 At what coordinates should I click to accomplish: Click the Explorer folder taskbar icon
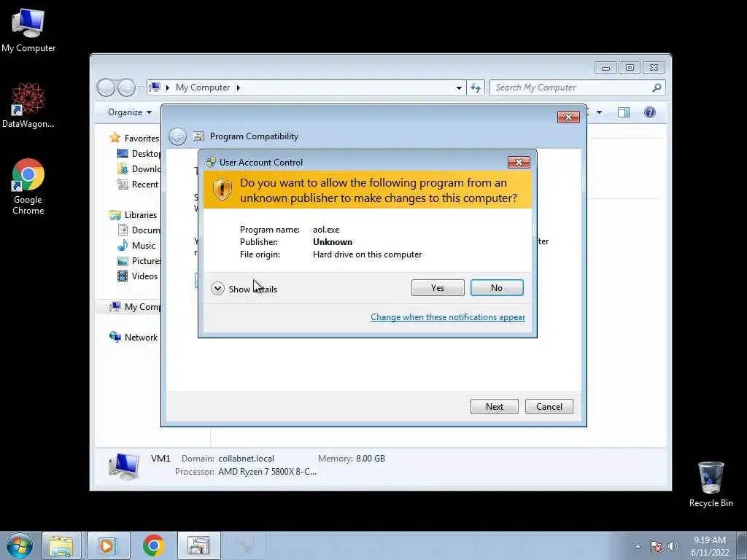tap(62, 545)
